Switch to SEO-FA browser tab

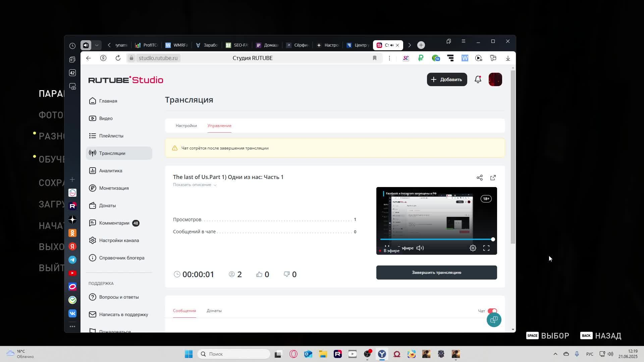(x=237, y=45)
